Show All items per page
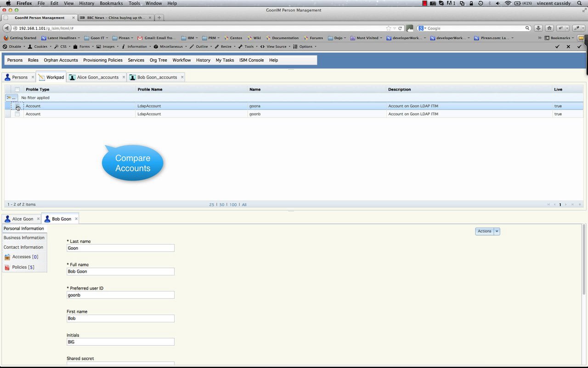 click(244, 205)
